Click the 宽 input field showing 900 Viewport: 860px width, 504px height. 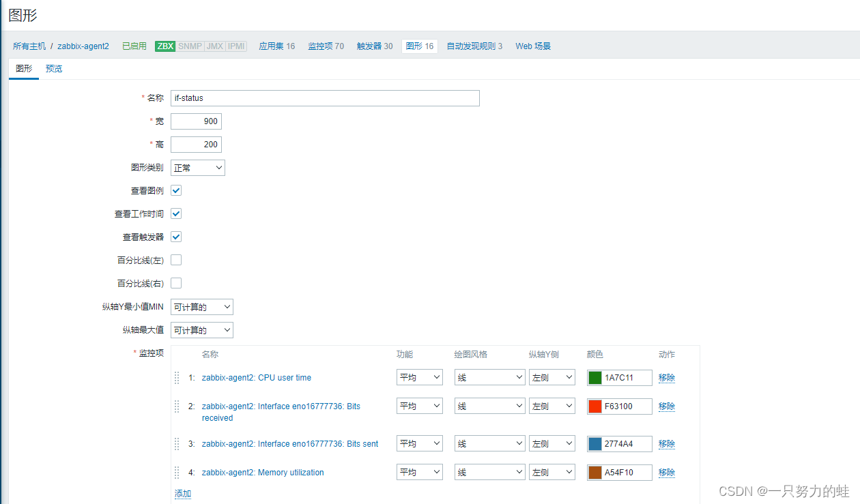click(196, 121)
